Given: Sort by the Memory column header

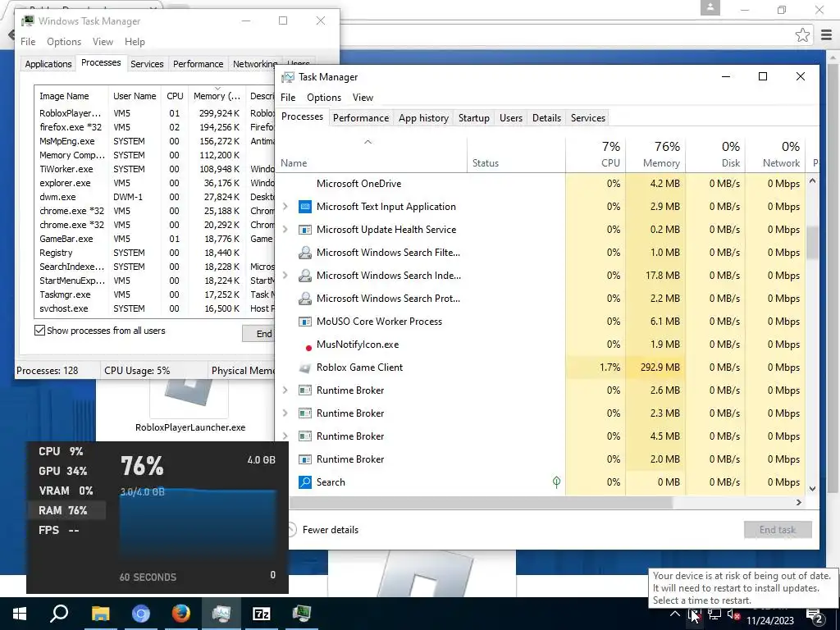Looking at the screenshot, I should tap(655, 154).
